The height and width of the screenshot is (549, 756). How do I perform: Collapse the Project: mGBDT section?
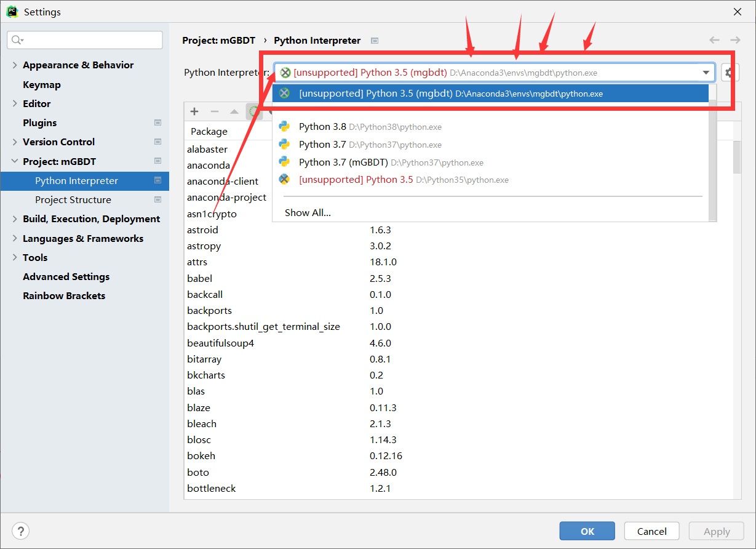15,161
